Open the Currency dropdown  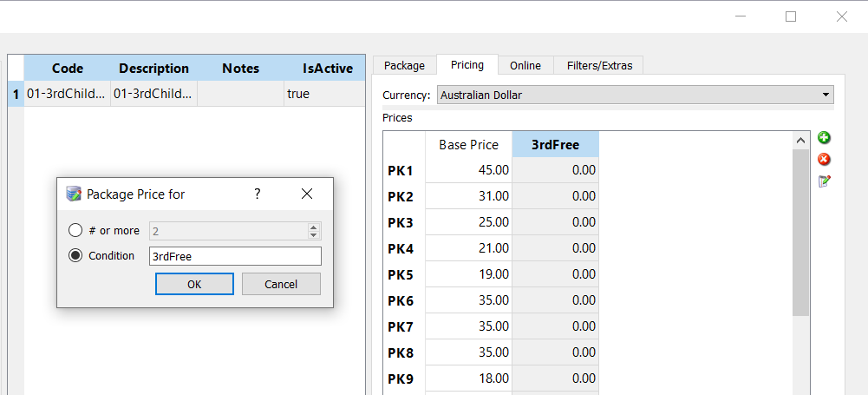point(636,95)
